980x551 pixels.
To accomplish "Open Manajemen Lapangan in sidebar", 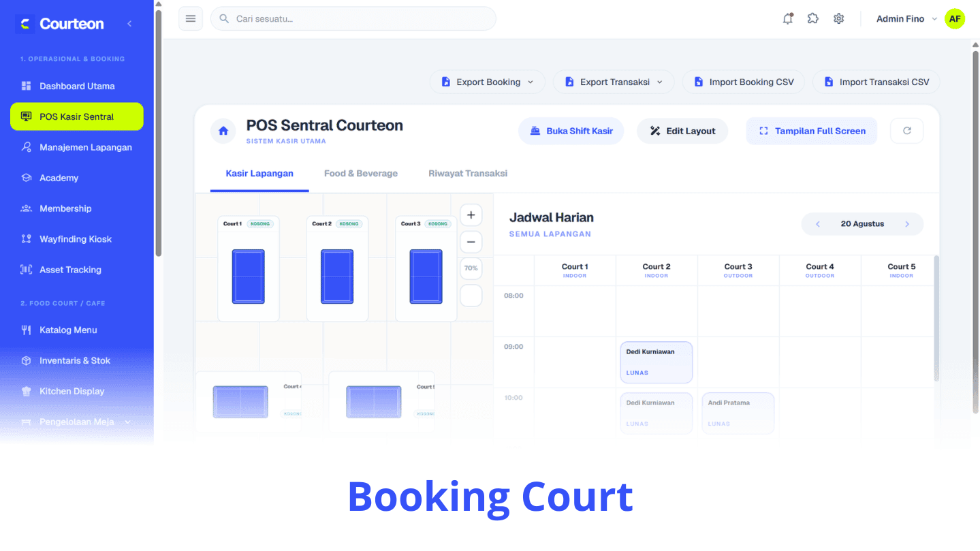I will pos(77,147).
